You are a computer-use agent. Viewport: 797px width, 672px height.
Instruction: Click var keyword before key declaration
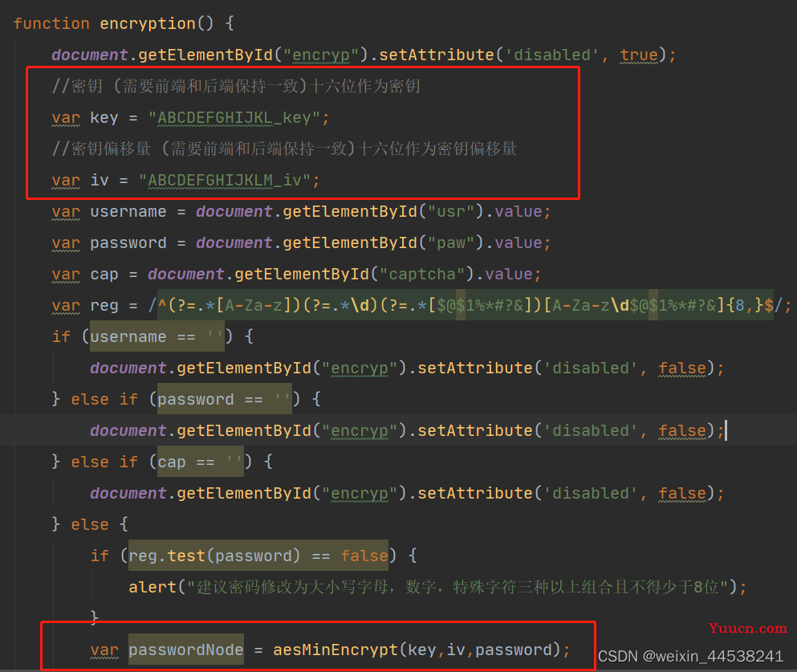(x=66, y=117)
